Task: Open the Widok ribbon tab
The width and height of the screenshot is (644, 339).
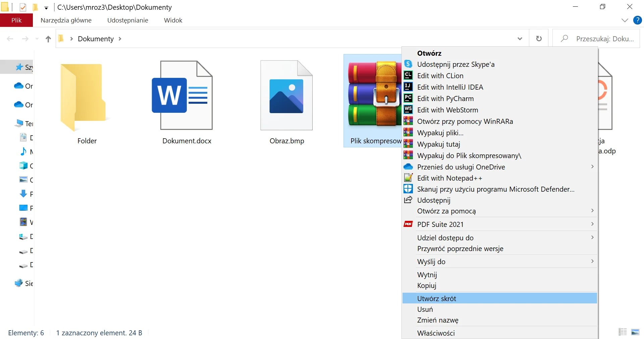Action: pos(173,20)
